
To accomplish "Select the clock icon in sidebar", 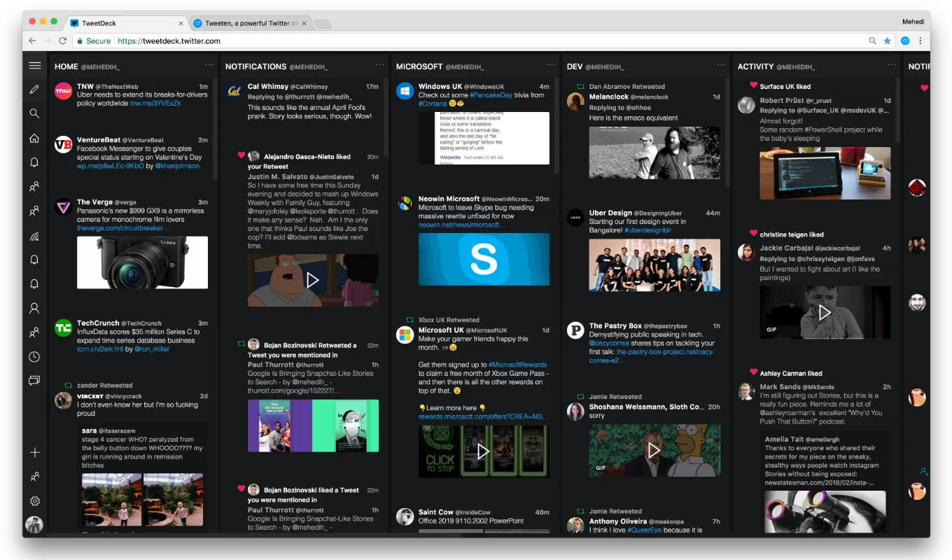I will tap(34, 357).
